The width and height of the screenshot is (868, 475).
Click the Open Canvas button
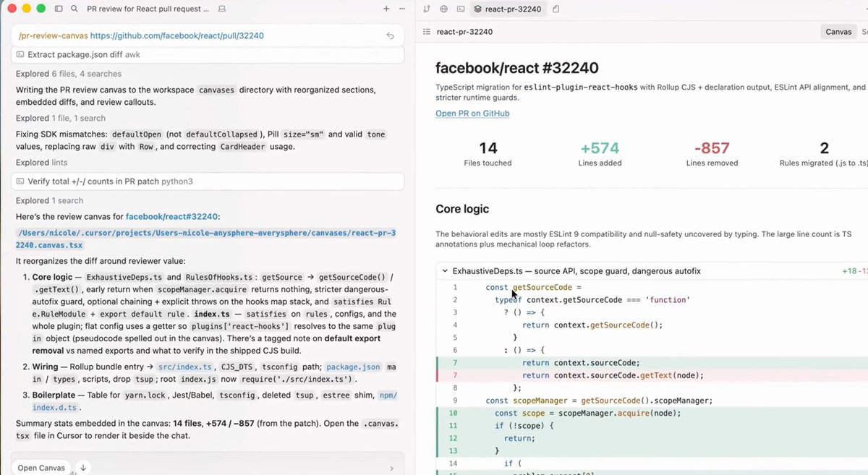point(41,468)
